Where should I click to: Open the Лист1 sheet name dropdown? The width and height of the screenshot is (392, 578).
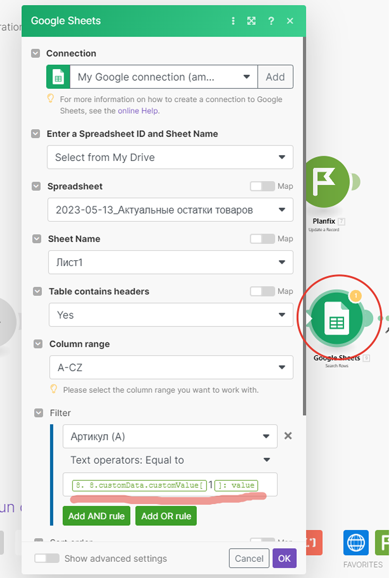pyautogui.click(x=171, y=262)
